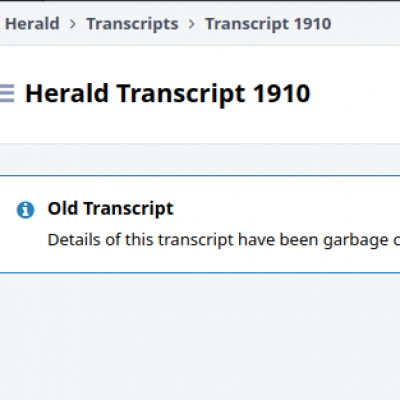Click blank space right of the breadcrumbs
The image size is (400, 400).
pyautogui.click(x=365, y=24)
